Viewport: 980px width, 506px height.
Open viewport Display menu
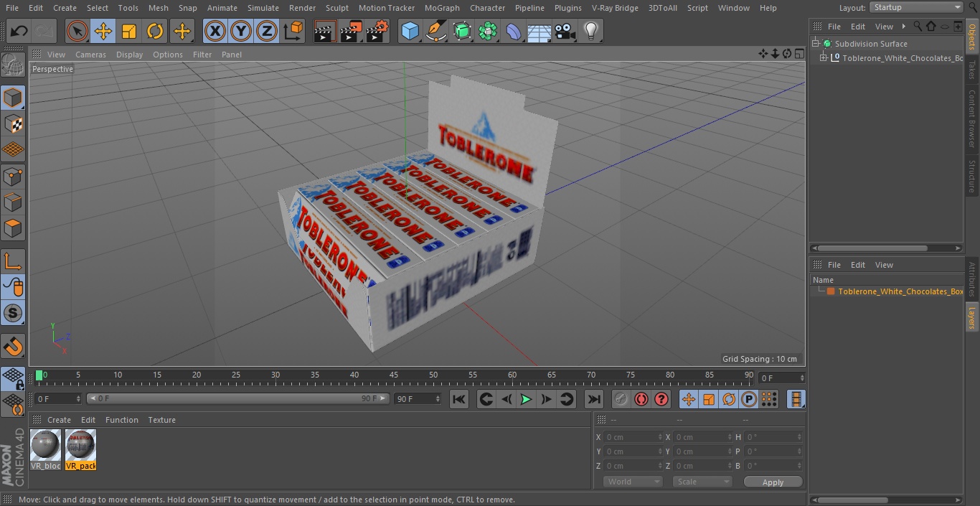click(x=129, y=55)
